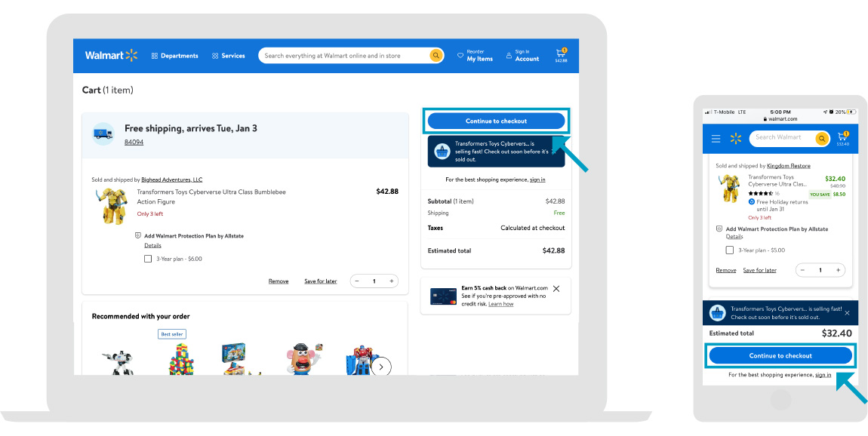Dismiss the 5% cash back card offer
868x436 pixels.
tap(556, 288)
